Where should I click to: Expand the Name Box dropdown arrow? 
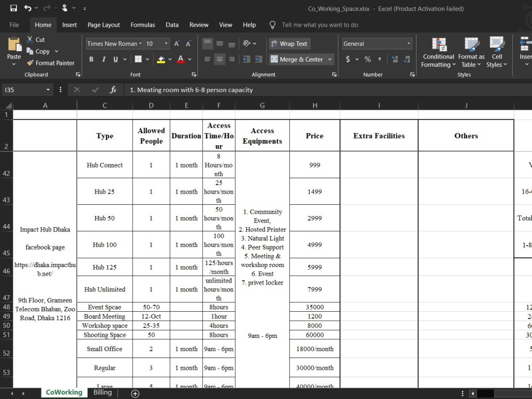tap(48, 89)
